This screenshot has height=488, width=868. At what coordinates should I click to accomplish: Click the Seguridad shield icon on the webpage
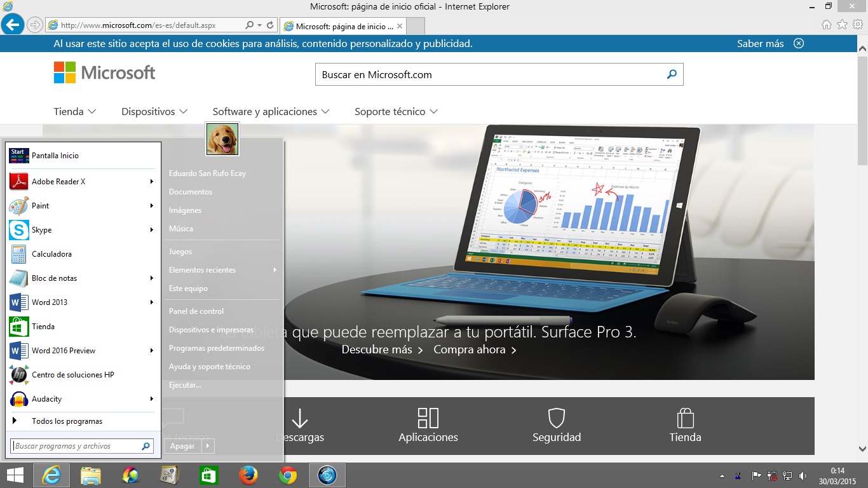(557, 418)
